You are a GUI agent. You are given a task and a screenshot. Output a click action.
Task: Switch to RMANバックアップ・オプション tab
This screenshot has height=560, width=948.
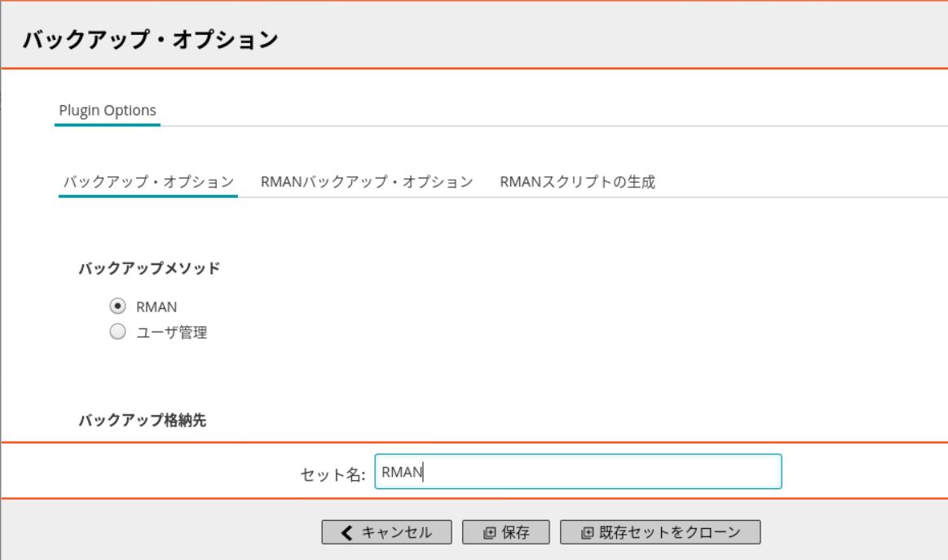[x=366, y=182]
